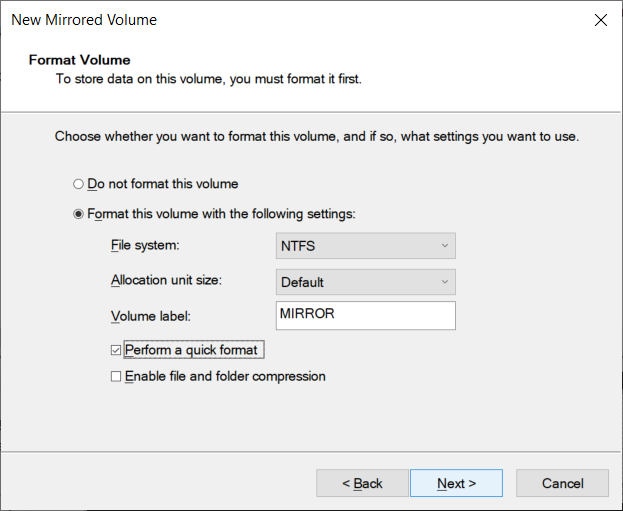
Task: Proceed with the Next button
Action: (456, 483)
